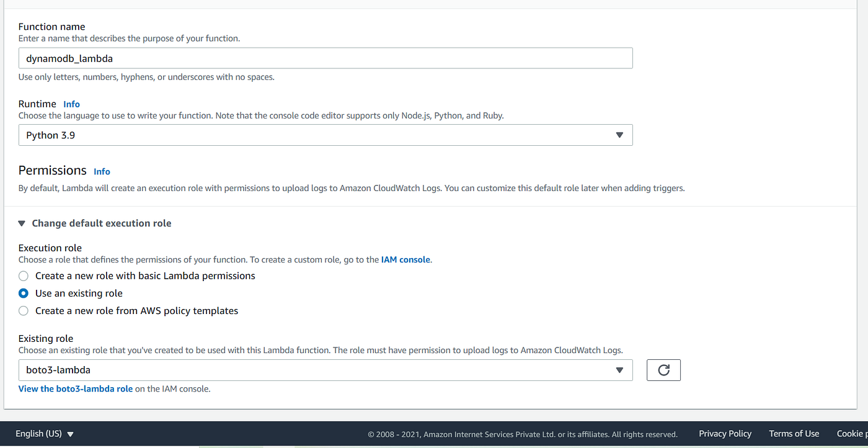Select Create a new role with basic Lambda permissions

[24, 276]
